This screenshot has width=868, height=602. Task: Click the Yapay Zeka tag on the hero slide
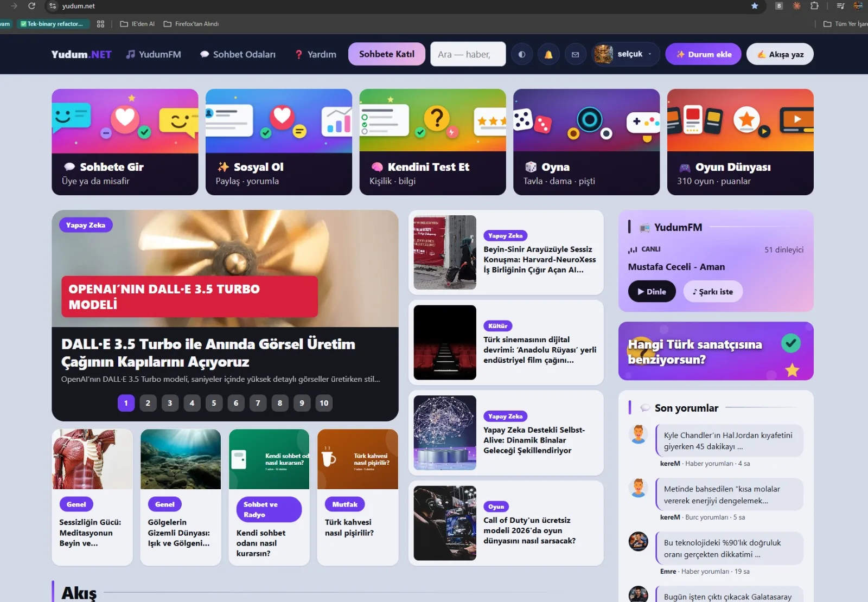(x=86, y=225)
